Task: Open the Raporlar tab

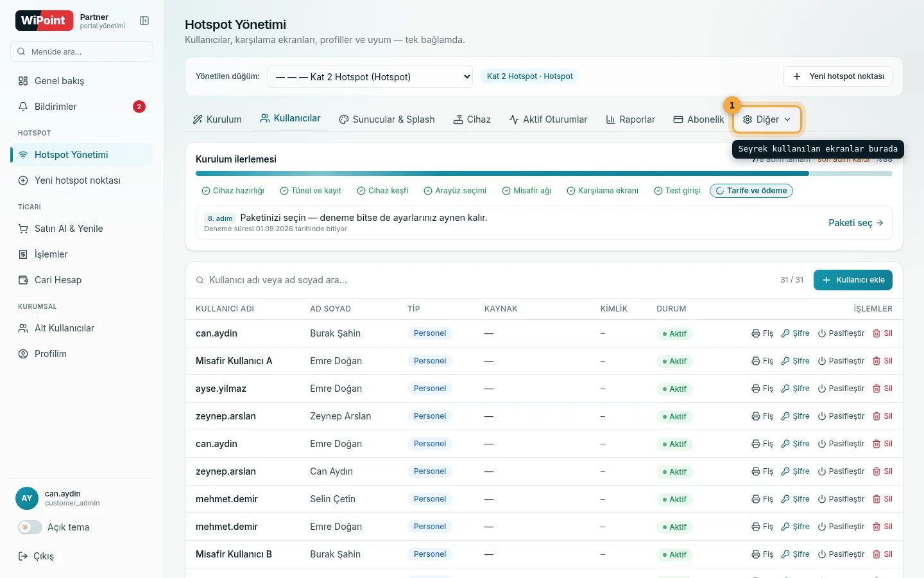Action: (x=630, y=119)
